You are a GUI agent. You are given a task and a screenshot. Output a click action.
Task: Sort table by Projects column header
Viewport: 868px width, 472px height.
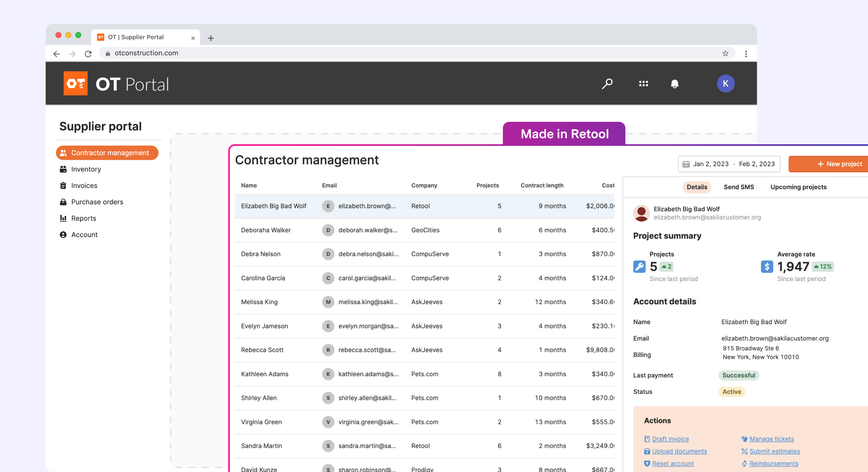[x=488, y=186]
